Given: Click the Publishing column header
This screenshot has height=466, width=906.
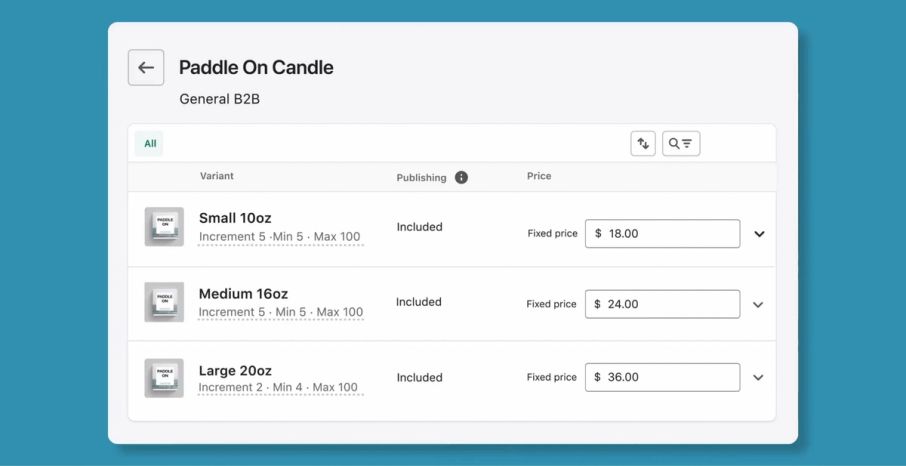Looking at the screenshot, I should [x=421, y=178].
